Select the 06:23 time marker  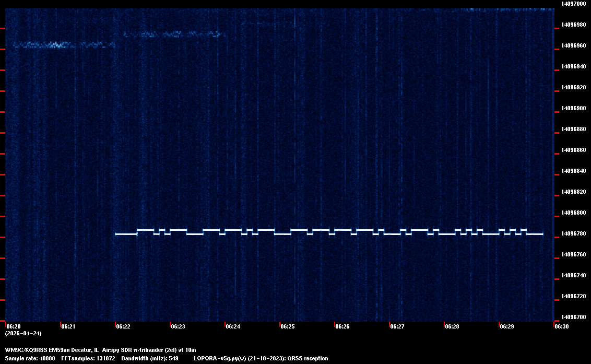coord(178,326)
